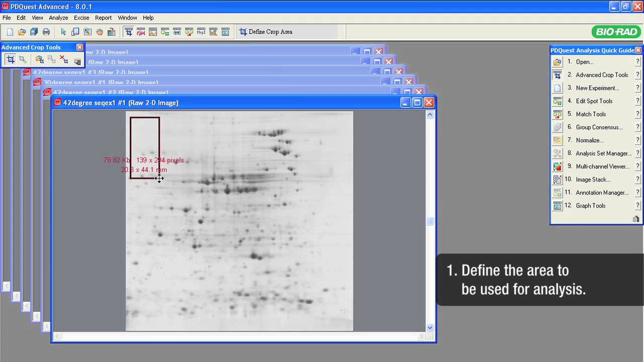Choose the zoom box magnifier tool
Screen dimensions: 644x362
[x=88, y=32]
